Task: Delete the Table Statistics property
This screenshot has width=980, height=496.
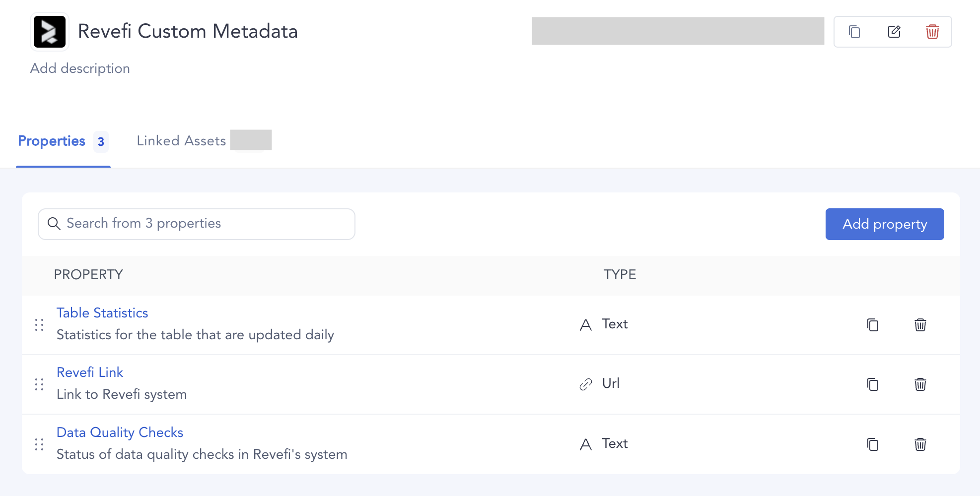Action: pos(920,325)
